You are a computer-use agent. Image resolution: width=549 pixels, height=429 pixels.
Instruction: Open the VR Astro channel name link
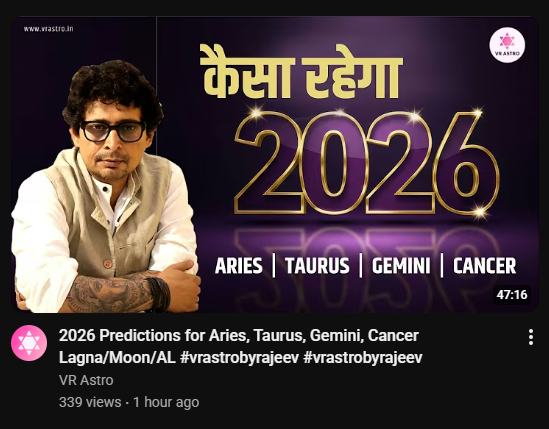coord(86,380)
